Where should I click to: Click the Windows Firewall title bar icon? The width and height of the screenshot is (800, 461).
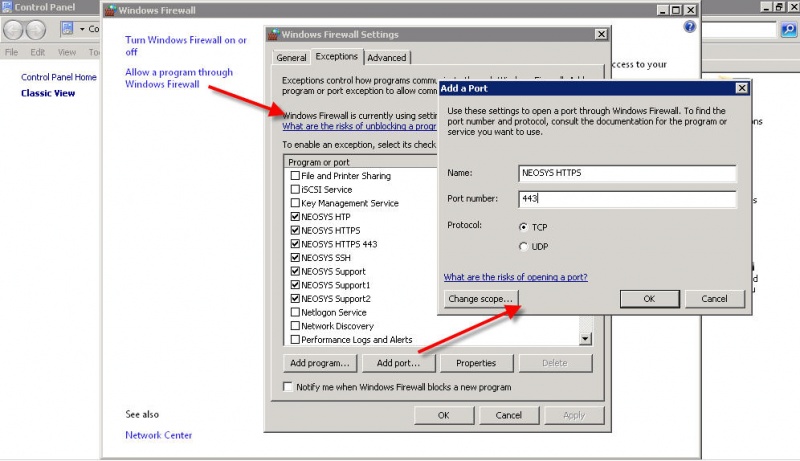tap(110, 10)
